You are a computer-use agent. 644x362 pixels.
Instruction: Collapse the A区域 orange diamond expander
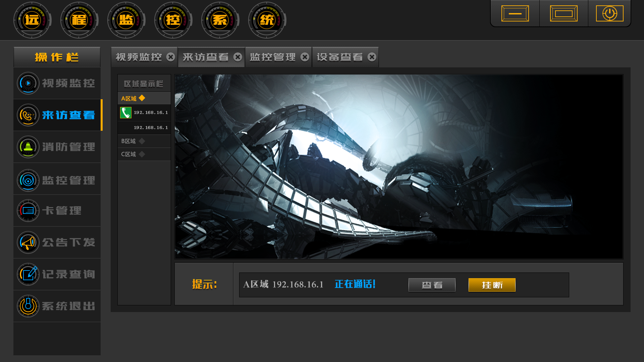coord(142,98)
